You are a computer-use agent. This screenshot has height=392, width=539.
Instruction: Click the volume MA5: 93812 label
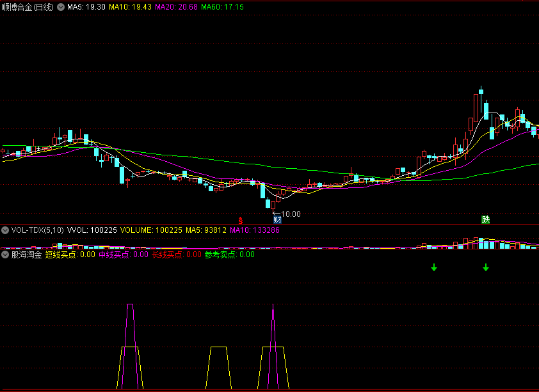tap(206, 230)
